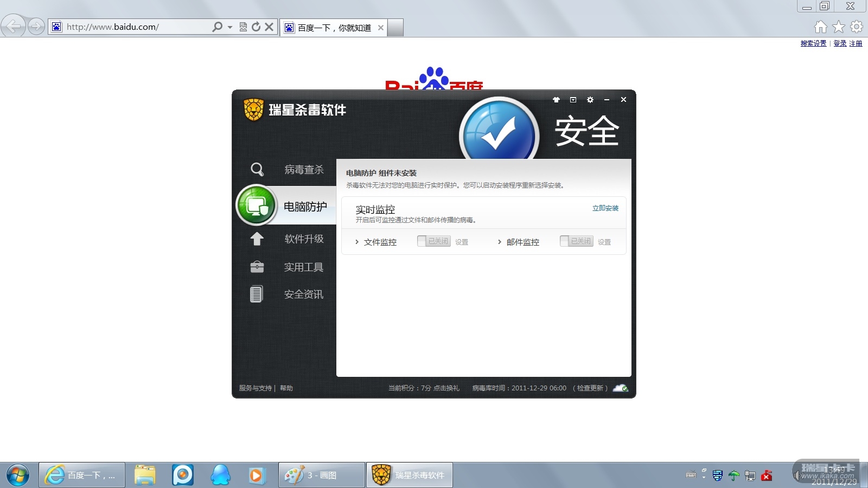868x488 pixels.
Task: Select the 百度一下，你就知道 browser tab
Action: [334, 28]
